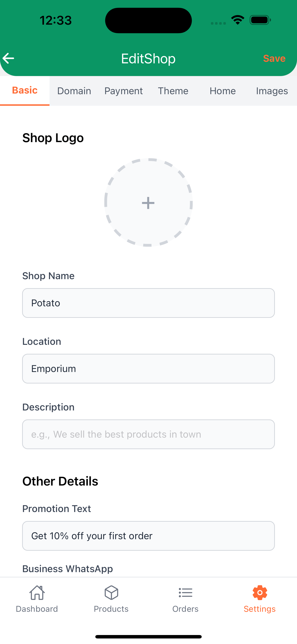Edit the Promotion Text field
This screenshot has width=297, height=644.
[148, 536]
